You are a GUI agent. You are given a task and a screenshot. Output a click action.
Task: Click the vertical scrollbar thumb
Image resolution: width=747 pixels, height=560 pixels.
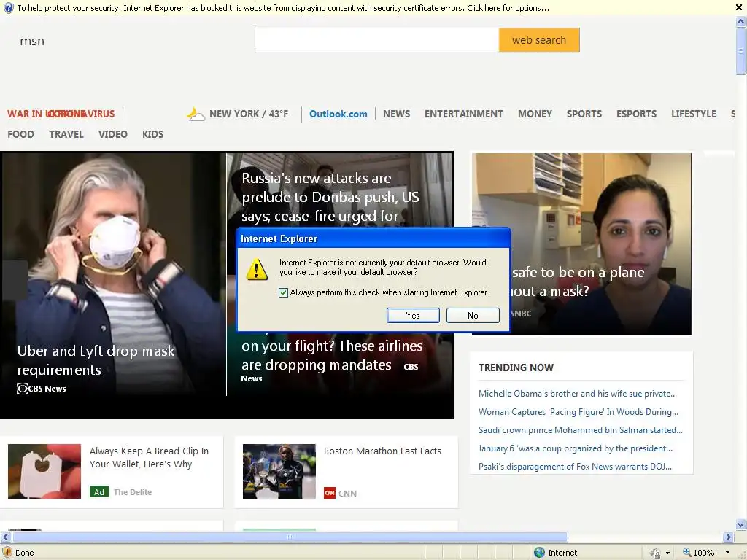[x=741, y=51]
